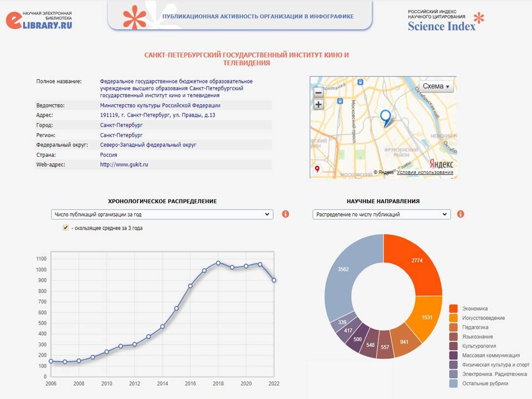Viewport: 532px width, 399px height.
Task: Click 'Условия использования' link on the map
Action: tap(425, 172)
